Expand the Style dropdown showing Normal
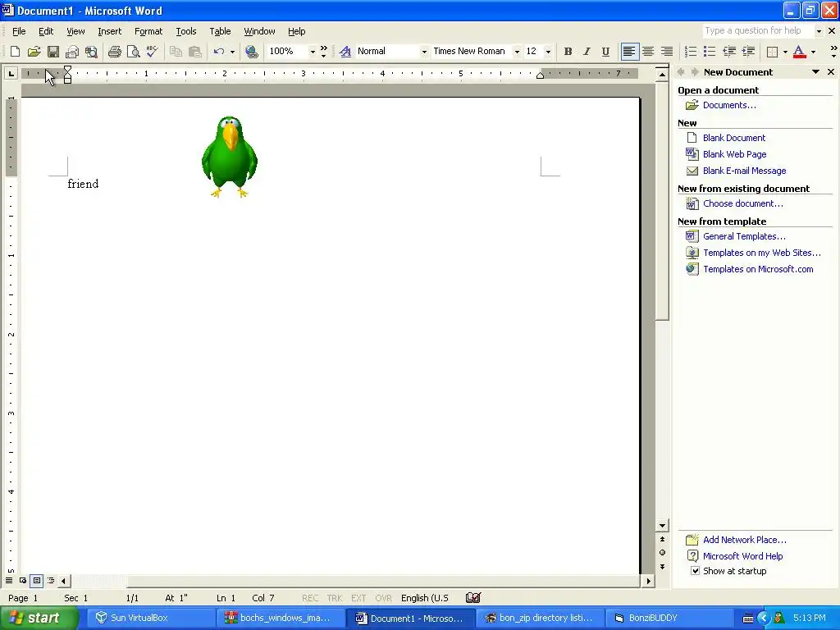The image size is (840, 630). (x=424, y=52)
